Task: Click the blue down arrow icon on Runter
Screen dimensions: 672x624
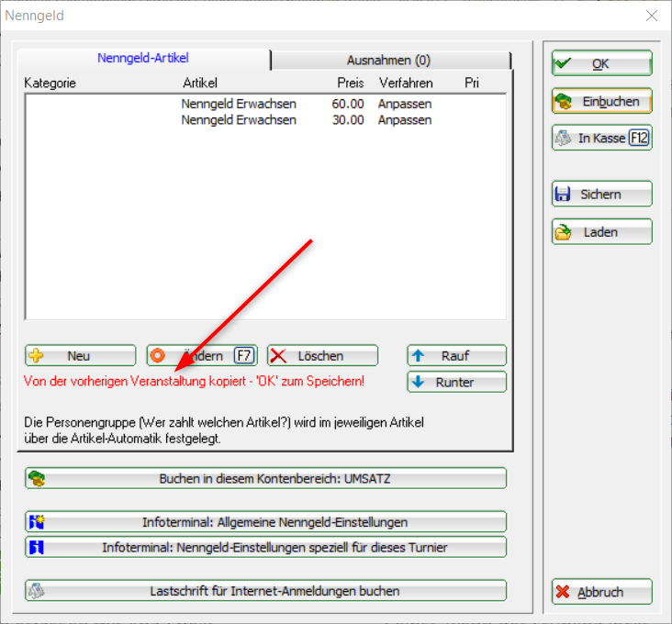Action: pos(418,382)
